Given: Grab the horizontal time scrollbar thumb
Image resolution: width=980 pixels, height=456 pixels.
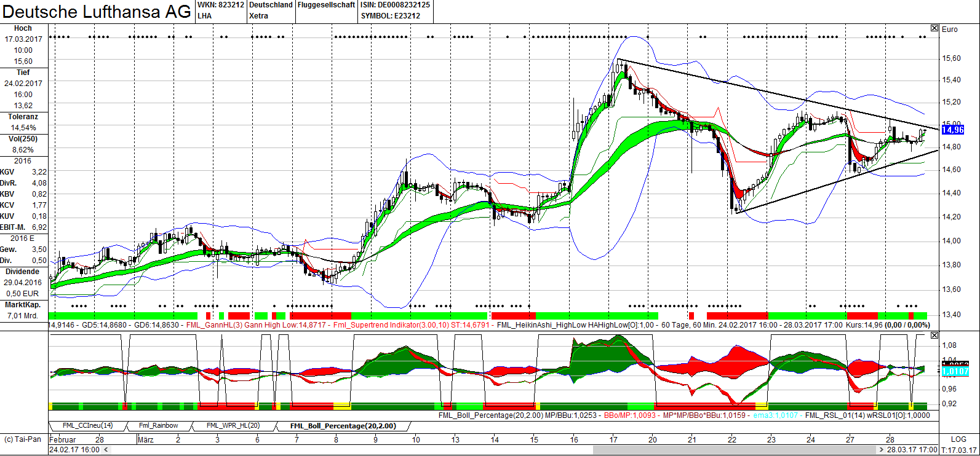Looking at the screenshot, I should [734, 450].
